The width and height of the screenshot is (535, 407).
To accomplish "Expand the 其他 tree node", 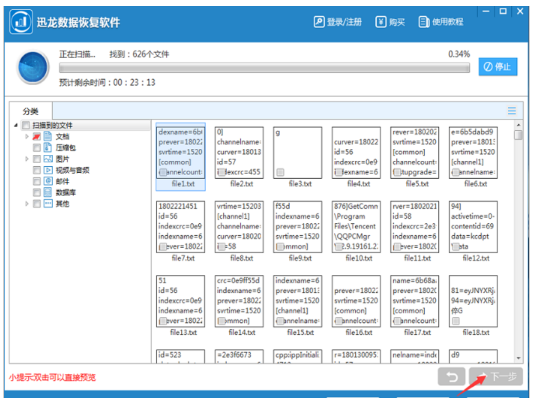I will click(27, 204).
